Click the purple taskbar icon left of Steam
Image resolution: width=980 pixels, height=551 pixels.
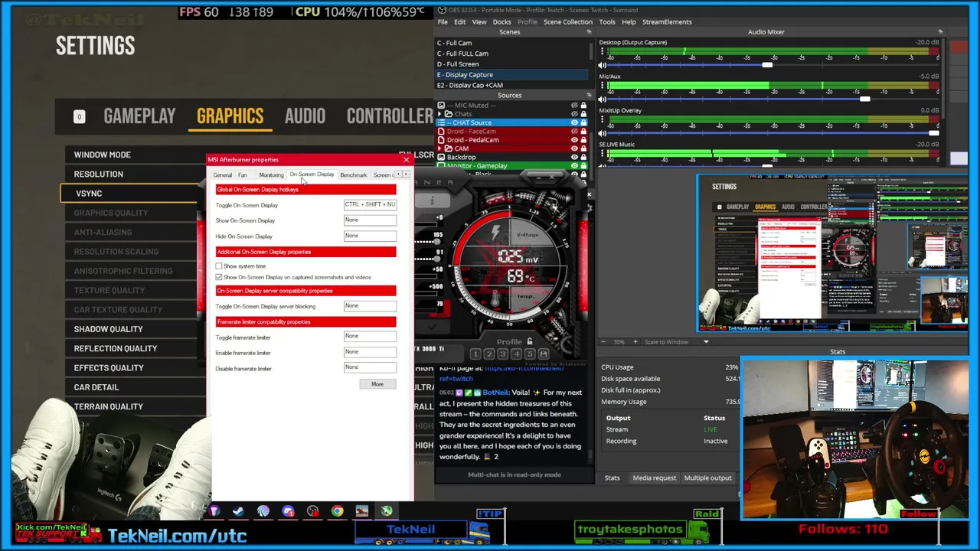point(214,511)
